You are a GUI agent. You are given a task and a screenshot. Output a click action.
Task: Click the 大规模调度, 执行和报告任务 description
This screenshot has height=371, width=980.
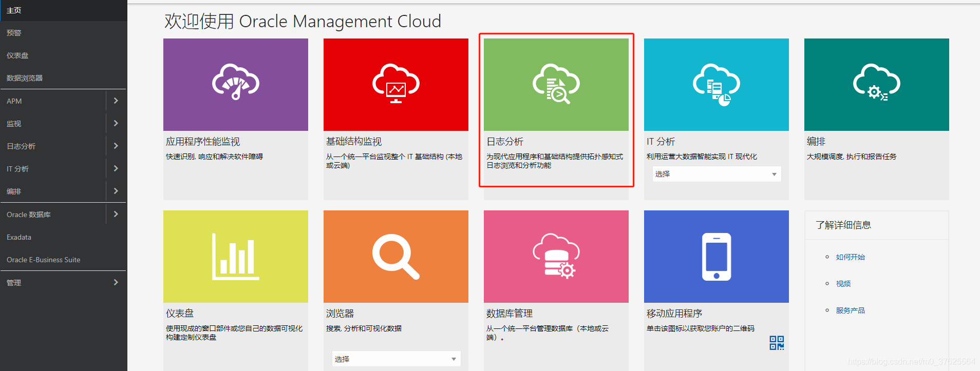point(852,157)
